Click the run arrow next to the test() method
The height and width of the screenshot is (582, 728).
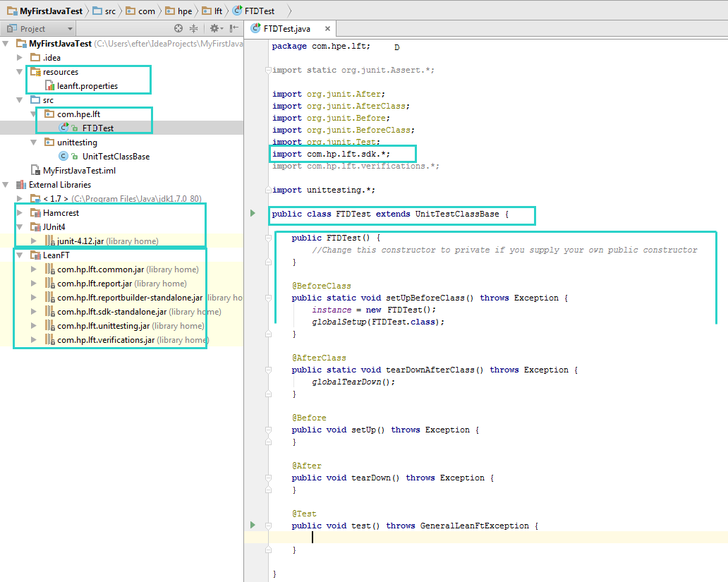pos(252,525)
